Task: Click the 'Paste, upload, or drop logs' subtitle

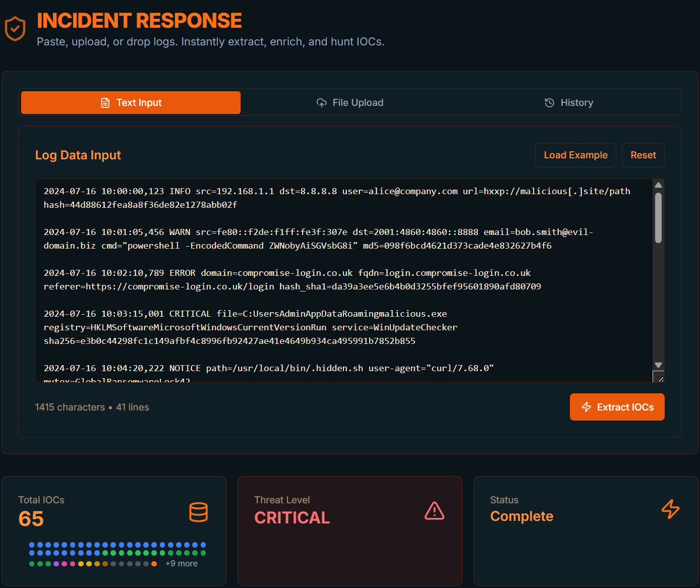Action: (x=211, y=42)
